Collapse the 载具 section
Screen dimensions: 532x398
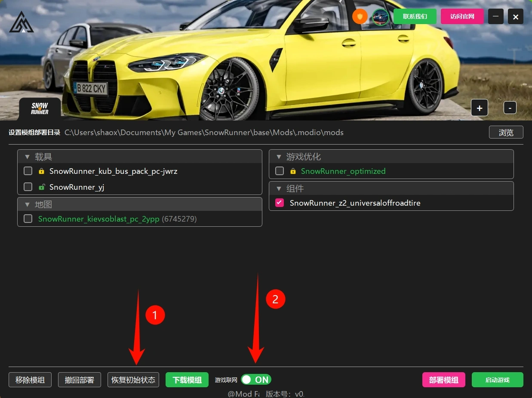coord(27,157)
